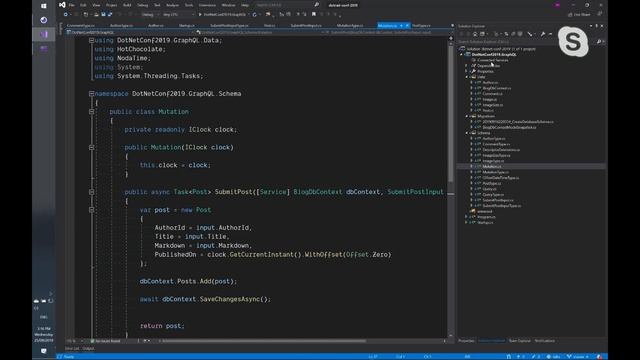This screenshot has width=640, height=360.
Task: Open the File menu
Action: point(72,5)
